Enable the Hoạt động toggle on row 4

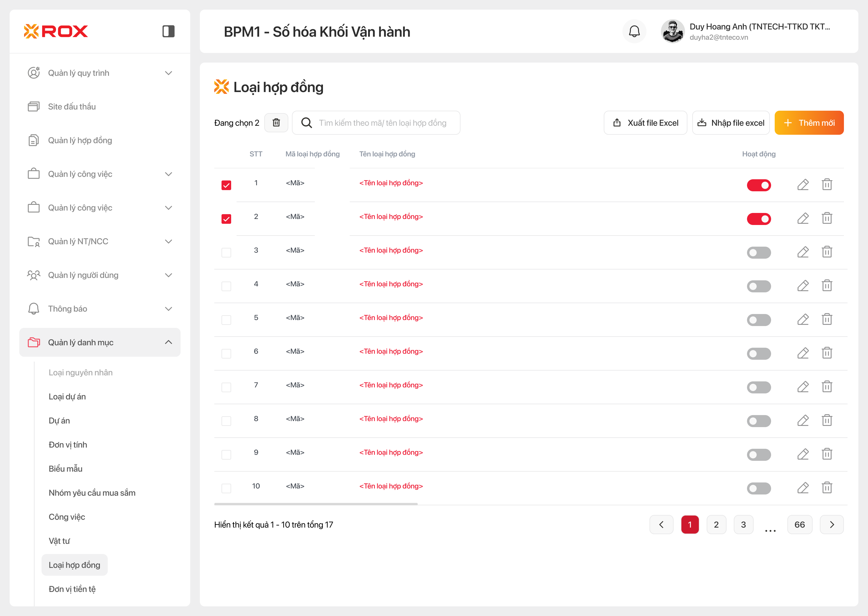point(758,286)
